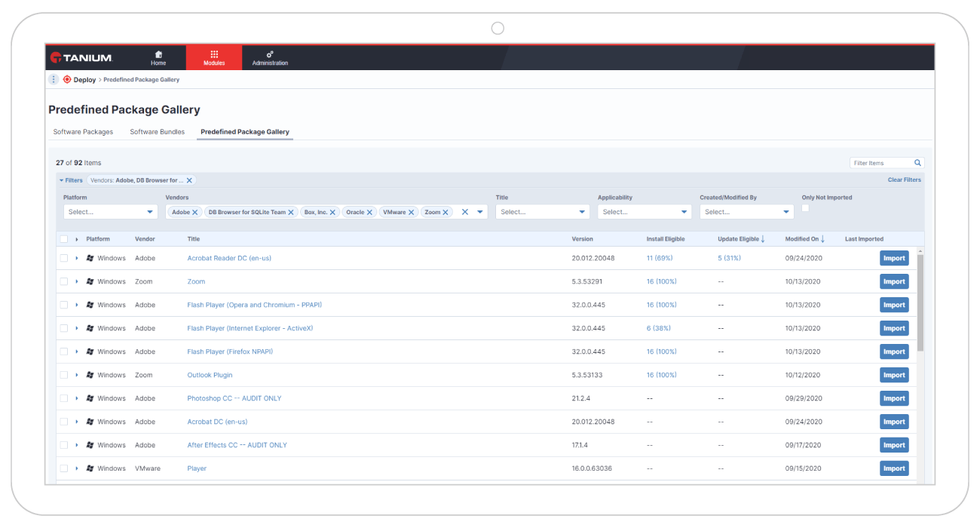The height and width of the screenshot is (528, 980).
Task: Select the Acrobat Reader DC row checkbox
Action: pos(64,258)
